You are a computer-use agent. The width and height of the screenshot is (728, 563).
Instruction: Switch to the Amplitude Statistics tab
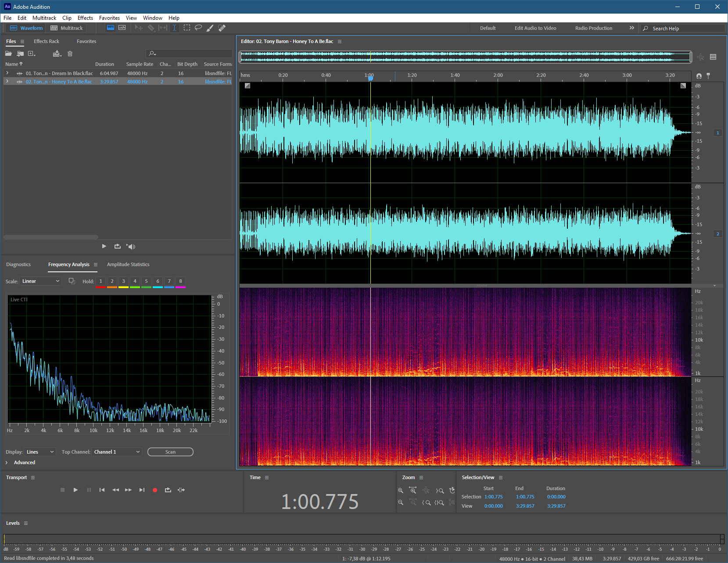click(128, 264)
